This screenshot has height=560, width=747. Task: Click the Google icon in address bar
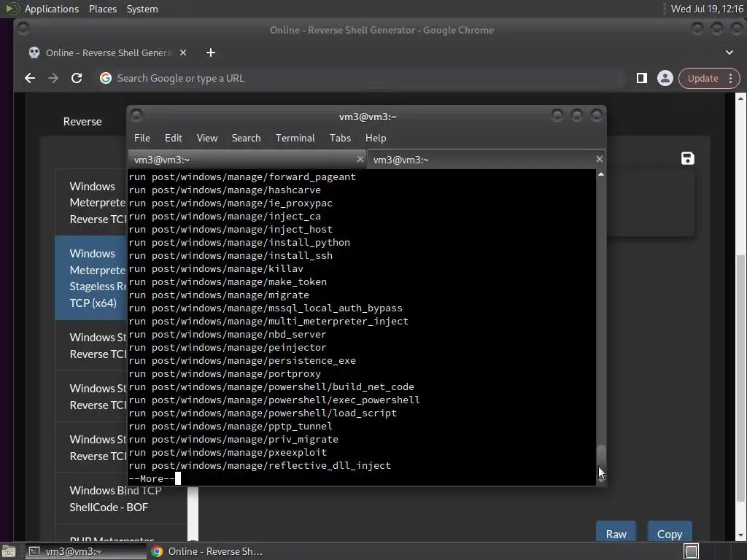point(105,78)
